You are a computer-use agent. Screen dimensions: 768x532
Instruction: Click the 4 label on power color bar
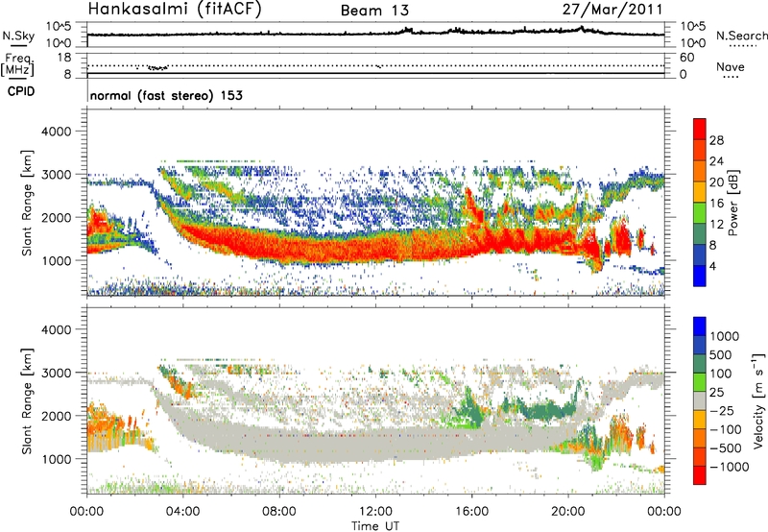pos(712,266)
